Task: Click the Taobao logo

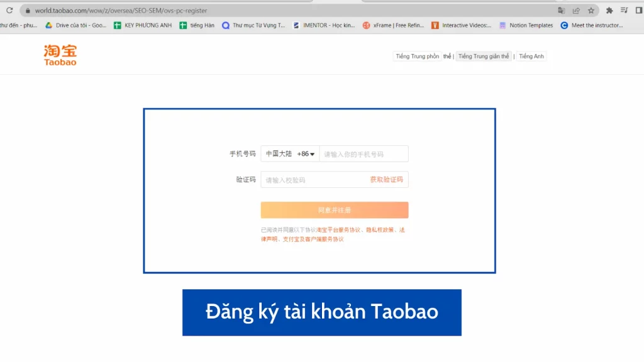Action: [60, 55]
